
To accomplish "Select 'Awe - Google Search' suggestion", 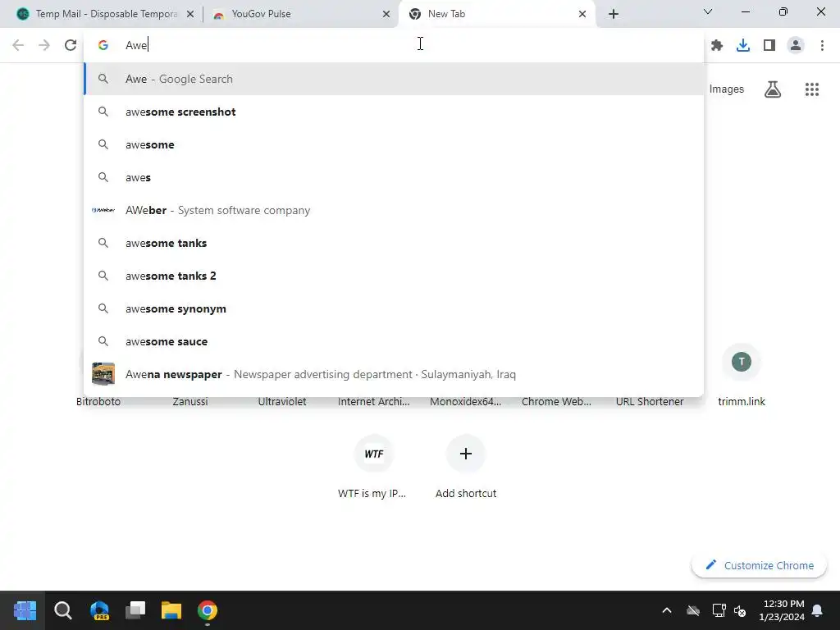I will 394,79.
